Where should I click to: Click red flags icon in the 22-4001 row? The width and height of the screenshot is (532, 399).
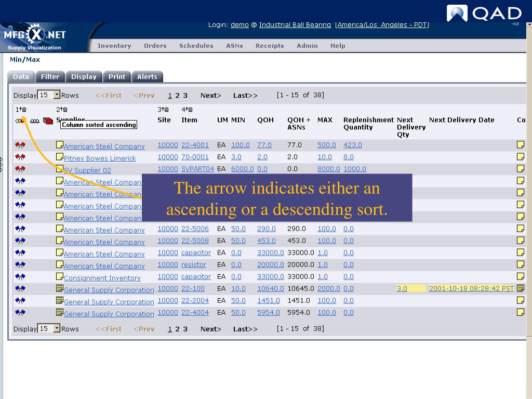[x=20, y=145]
